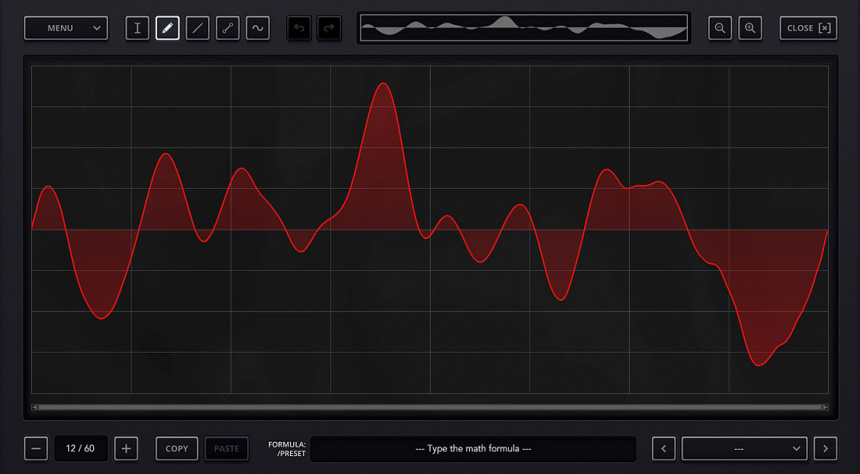Image resolution: width=860 pixels, height=474 pixels.
Task: Select the text cursor selection tool
Action: [x=137, y=28]
